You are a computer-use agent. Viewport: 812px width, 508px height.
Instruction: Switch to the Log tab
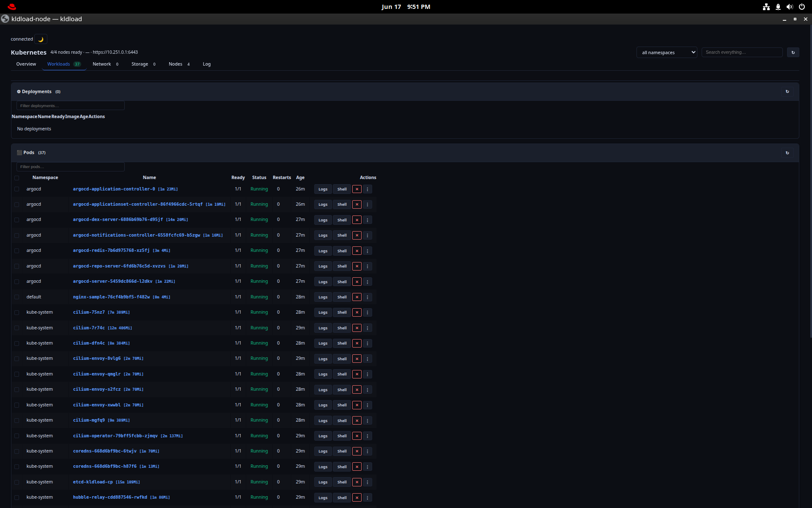coord(206,64)
